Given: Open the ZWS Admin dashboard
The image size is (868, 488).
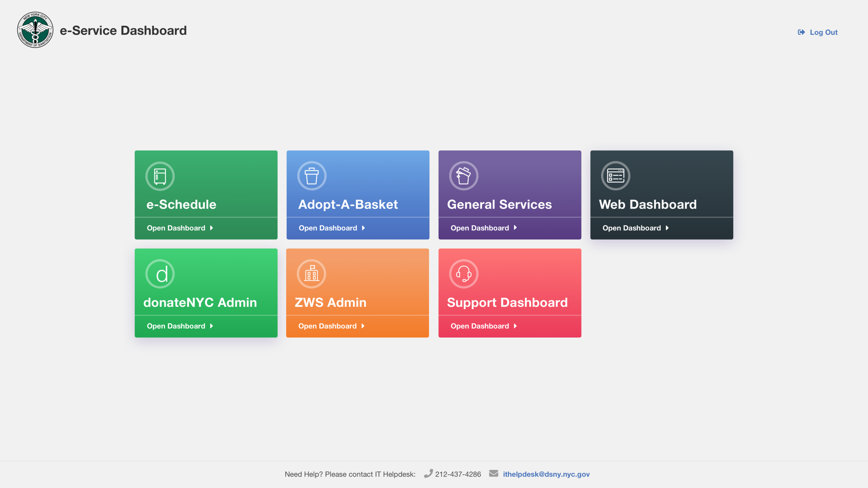Looking at the screenshot, I should coord(327,326).
